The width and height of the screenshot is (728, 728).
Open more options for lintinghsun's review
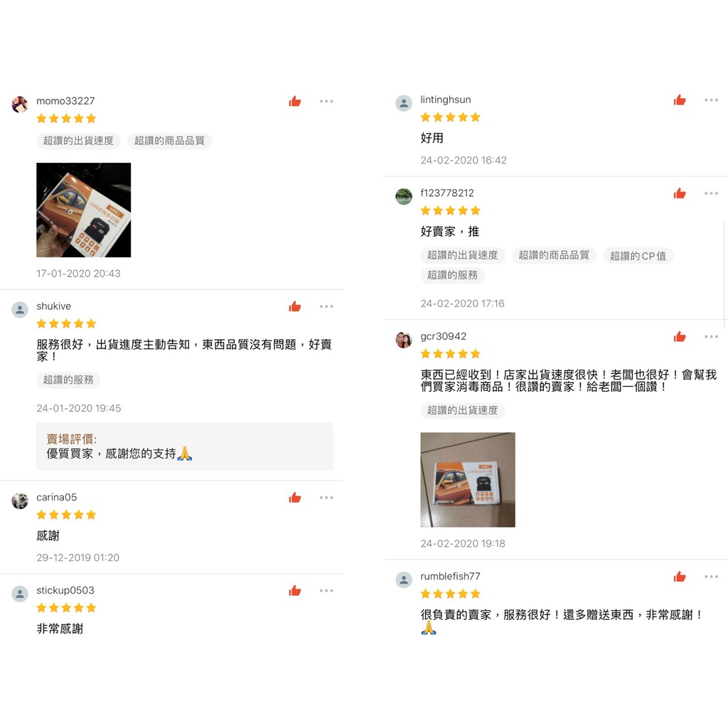711,100
